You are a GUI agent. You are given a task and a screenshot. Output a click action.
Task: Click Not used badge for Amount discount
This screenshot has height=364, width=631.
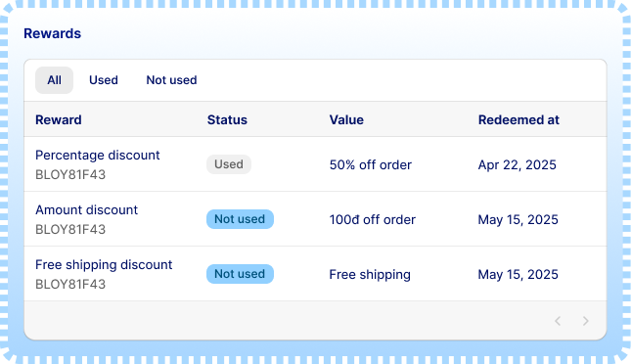[x=240, y=219]
